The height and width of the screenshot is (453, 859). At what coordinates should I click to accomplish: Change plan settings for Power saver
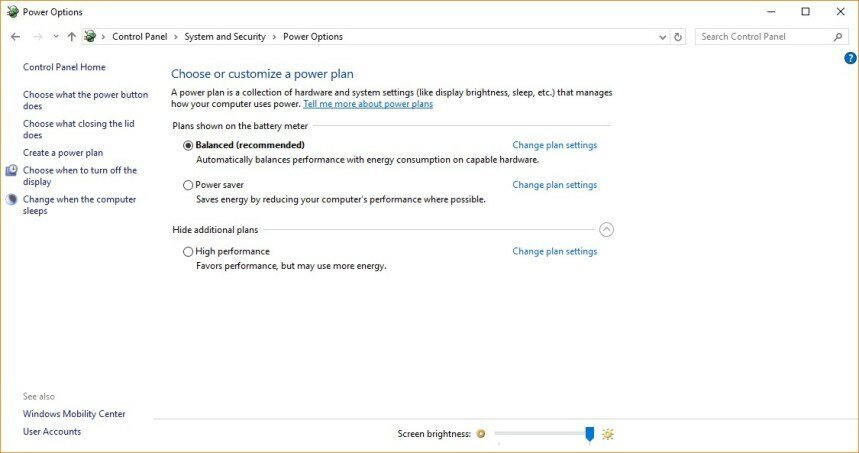(x=554, y=185)
